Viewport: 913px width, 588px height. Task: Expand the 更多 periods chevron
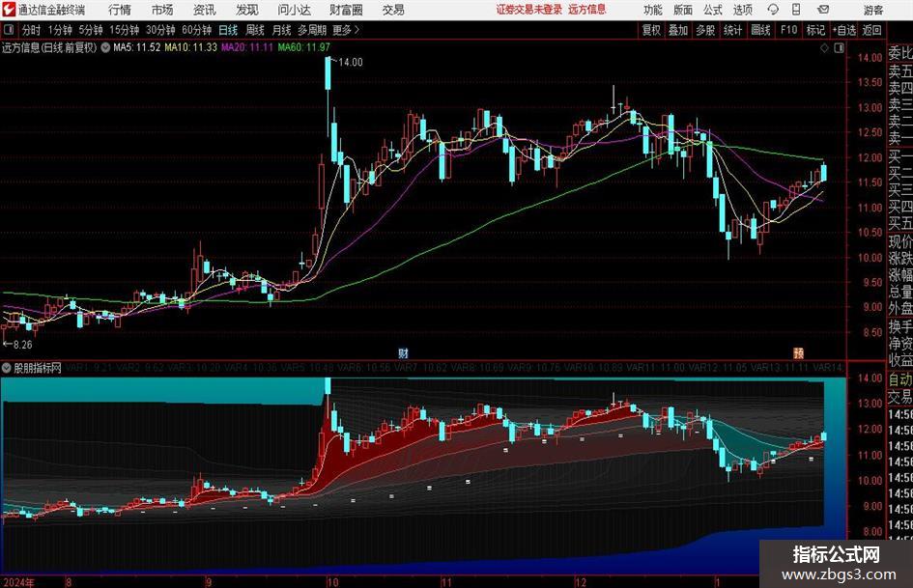357,30
